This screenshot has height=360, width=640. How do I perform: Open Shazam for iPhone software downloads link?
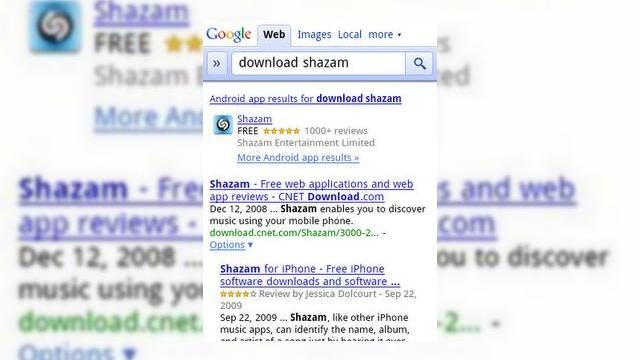310,275
